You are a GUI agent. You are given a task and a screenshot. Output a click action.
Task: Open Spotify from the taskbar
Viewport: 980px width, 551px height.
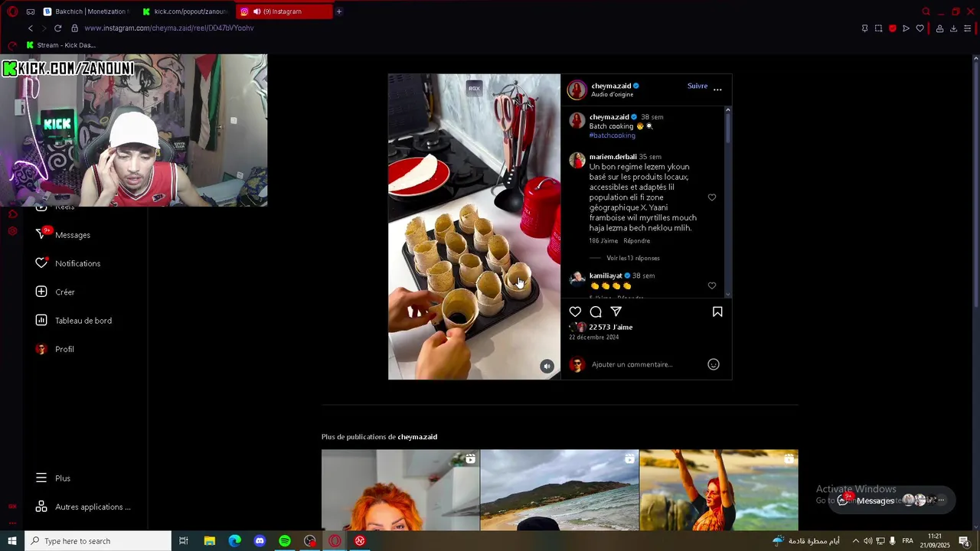[285, 541]
